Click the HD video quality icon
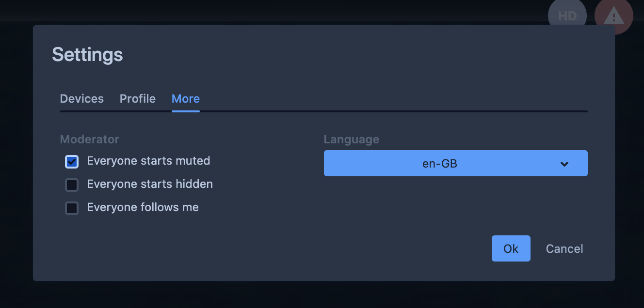644x308 pixels. click(x=567, y=15)
